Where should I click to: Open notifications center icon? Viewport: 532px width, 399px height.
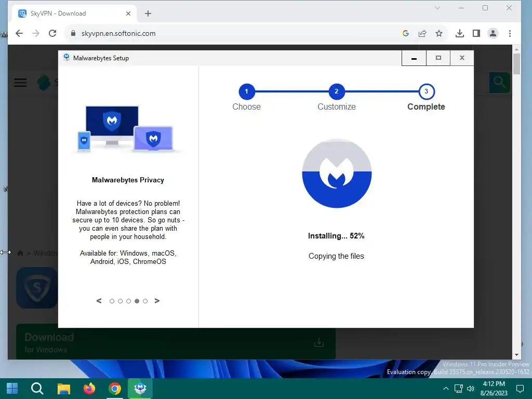[520, 389]
